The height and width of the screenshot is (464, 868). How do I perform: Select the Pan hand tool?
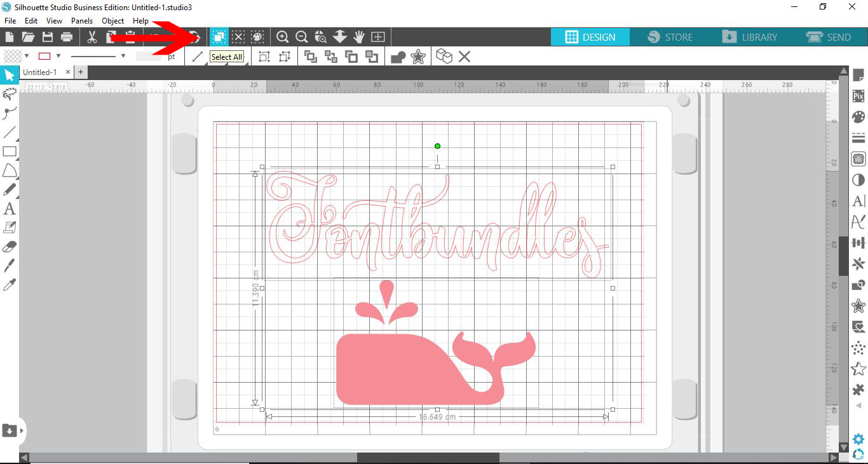point(358,37)
